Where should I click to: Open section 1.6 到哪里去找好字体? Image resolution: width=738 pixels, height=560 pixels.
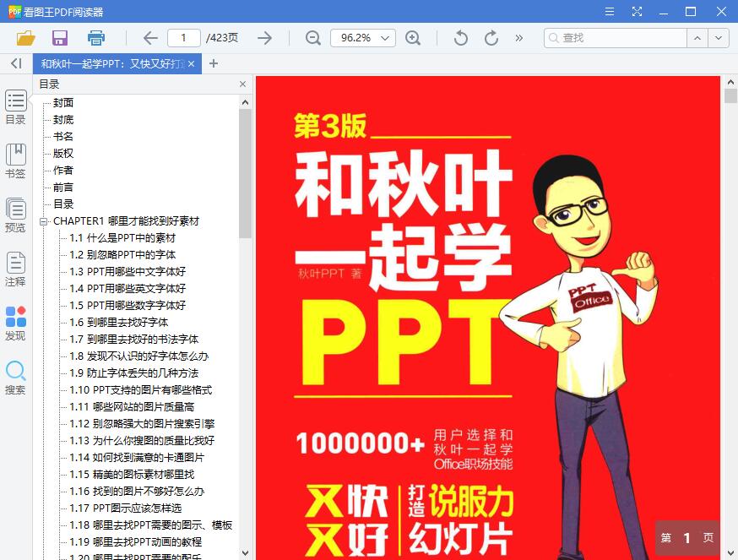pos(118,322)
